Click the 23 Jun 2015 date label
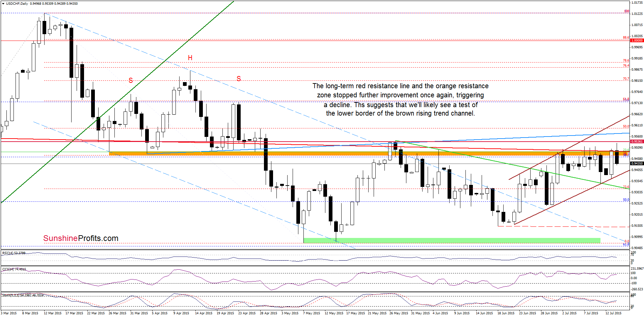Image resolution: width=644 pixels, height=316 pixels. click(x=528, y=313)
